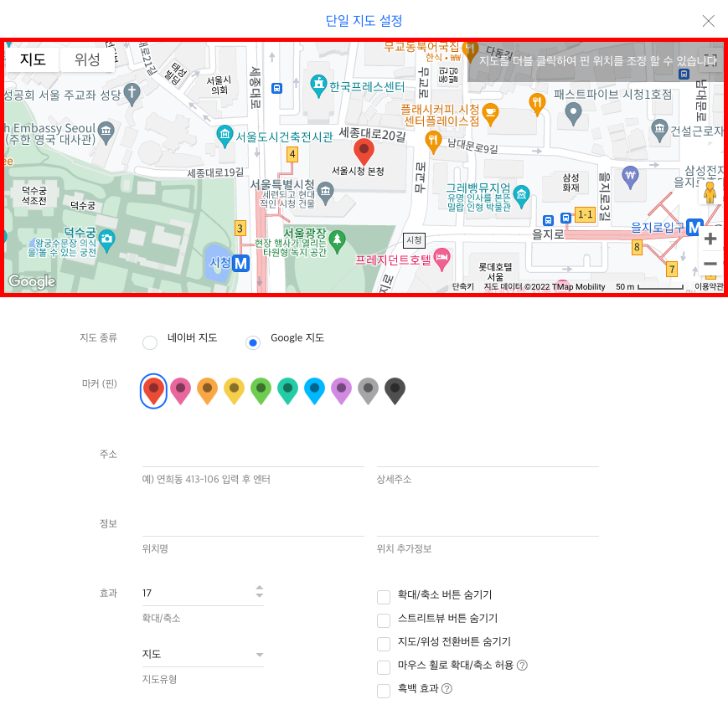The image size is (728, 720).
Task: Pick the teal marker pin color
Action: (288, 391)
